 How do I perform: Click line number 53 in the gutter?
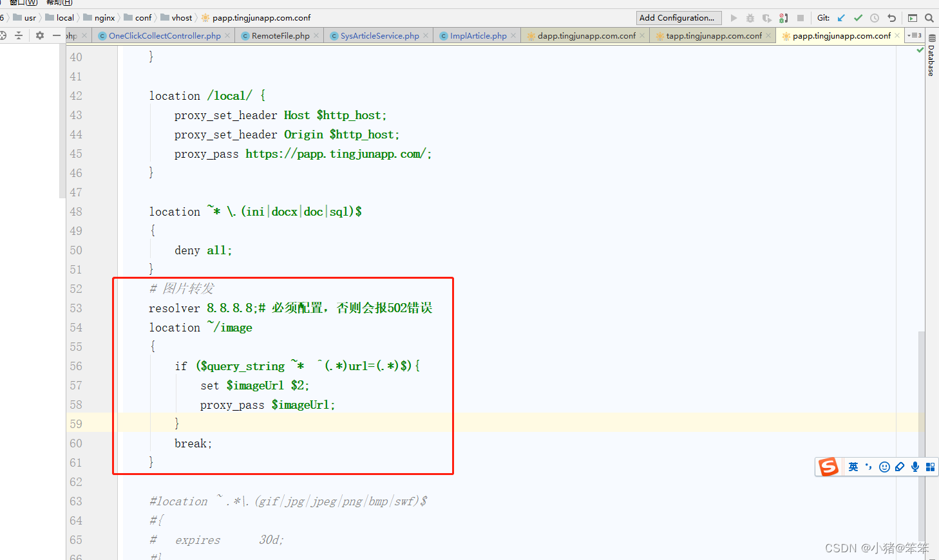point(75,308)
